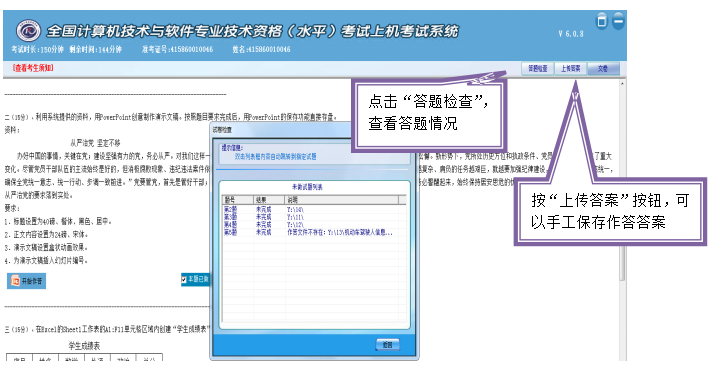Click the 上传答案 button
Viewport: 716px width, 375px height.
tap(570, 69)
